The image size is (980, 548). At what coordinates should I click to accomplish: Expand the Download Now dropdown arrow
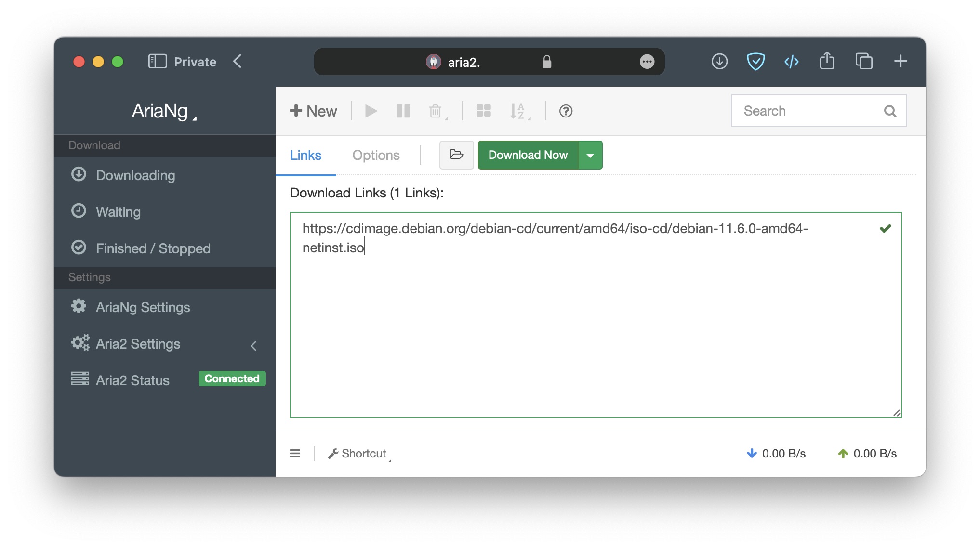pos(590,155)
